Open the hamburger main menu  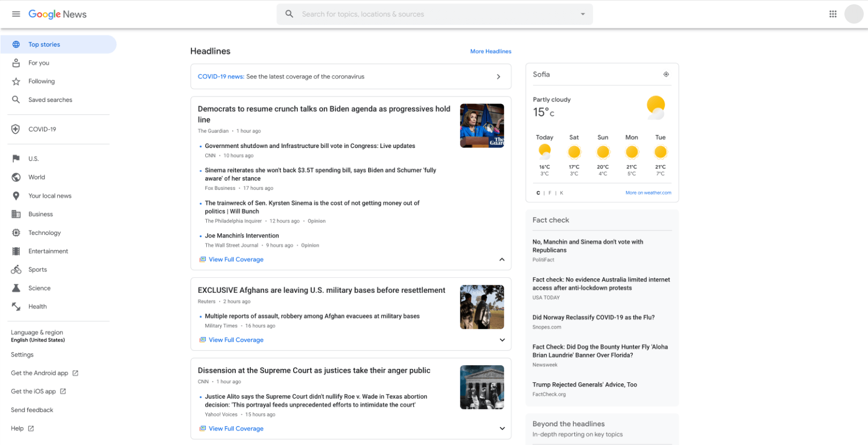click(x=16, y=14)
